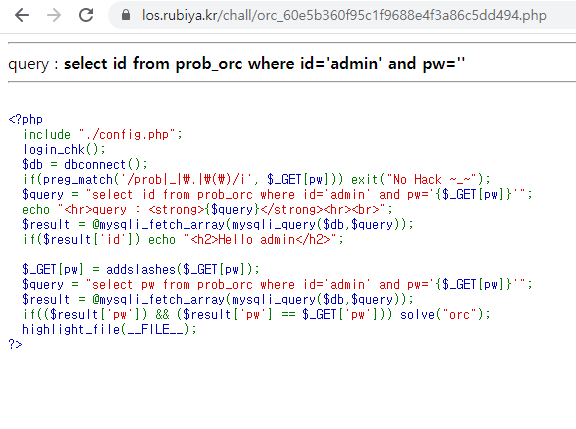This screenshot has height=429, width=576.
Task: Click the login_chk(); line
Action: tap(64, 149)
